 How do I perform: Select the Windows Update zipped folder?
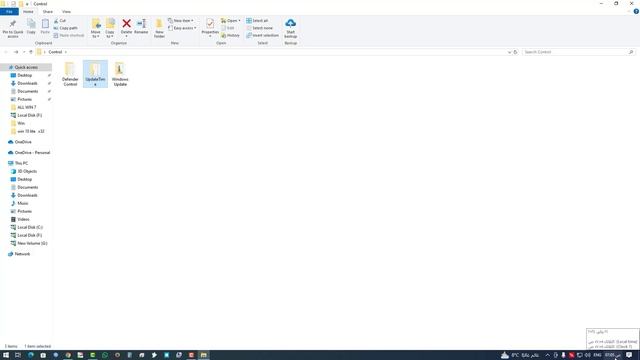(120, 74)
